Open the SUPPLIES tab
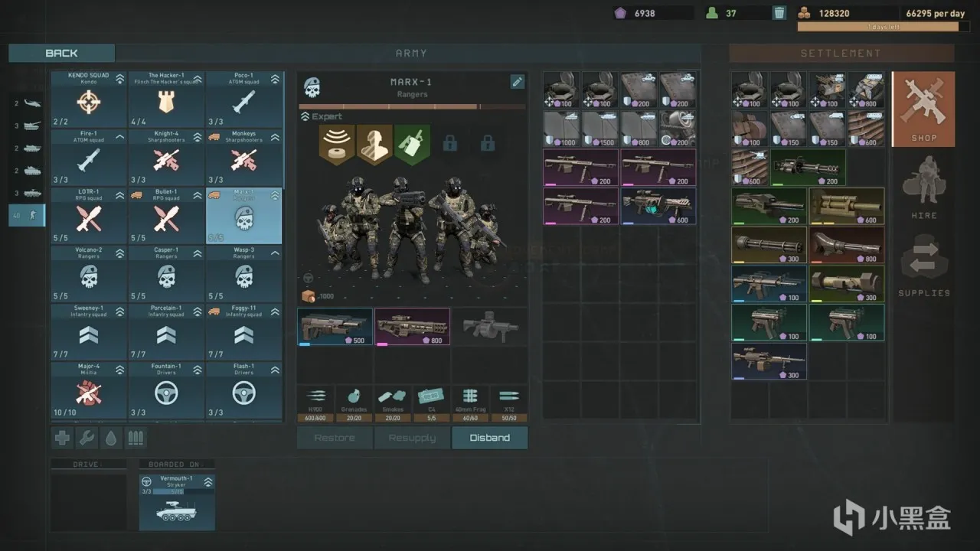Viewport: 980px width, 551px height. pos(923,265)
